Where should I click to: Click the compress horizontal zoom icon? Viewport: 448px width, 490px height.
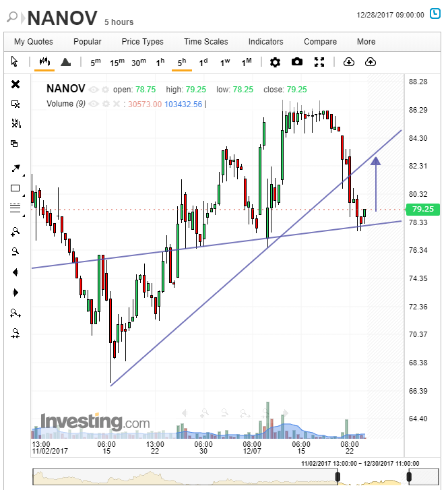pyautogui.click(x=15, y=334)
